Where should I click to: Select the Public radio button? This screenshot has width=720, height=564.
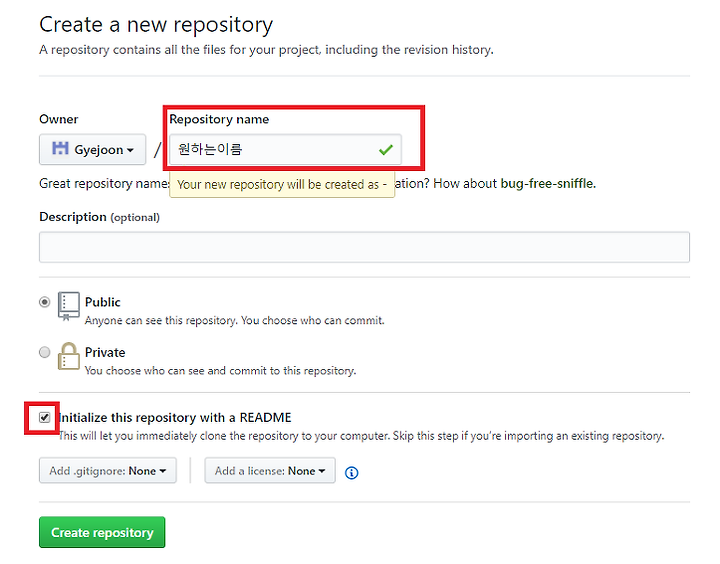45,302
